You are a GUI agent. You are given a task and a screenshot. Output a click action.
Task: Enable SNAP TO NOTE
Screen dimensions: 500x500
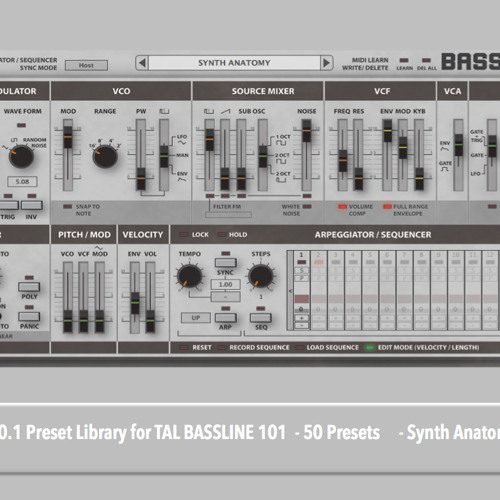[x=68, y=207]
